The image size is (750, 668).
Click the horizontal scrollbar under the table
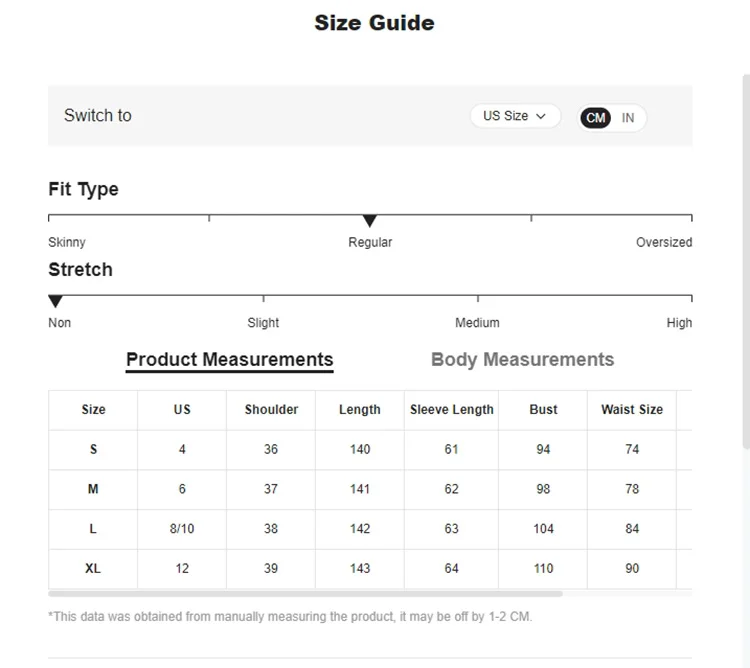(x=305, y=593)
